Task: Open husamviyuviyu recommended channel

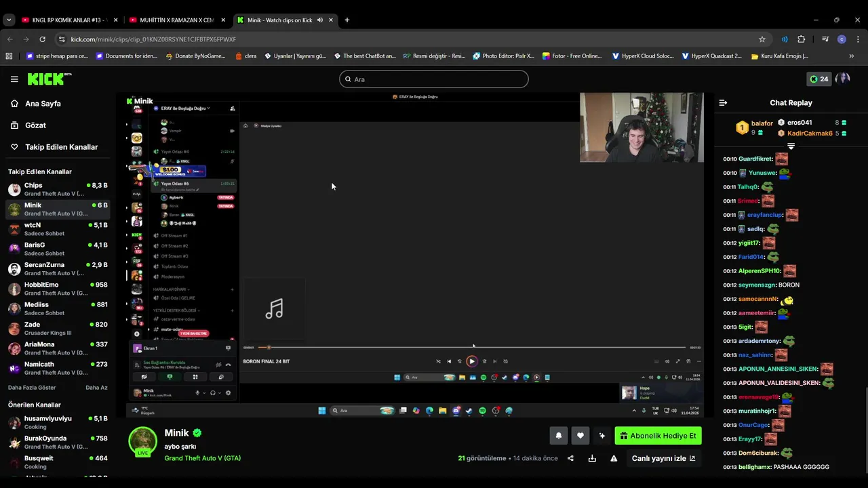Action: (x=58, y=422)
